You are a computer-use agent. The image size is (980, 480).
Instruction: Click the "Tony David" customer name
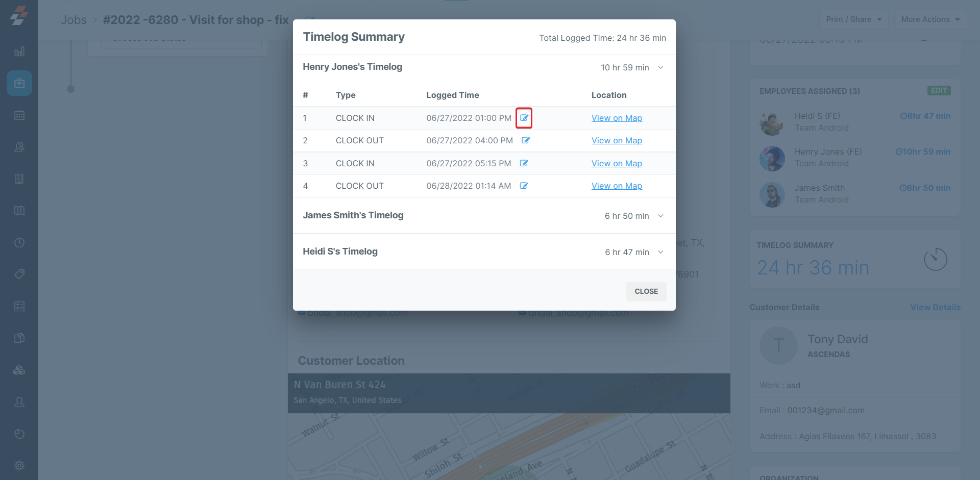click(x=838, y=339)
